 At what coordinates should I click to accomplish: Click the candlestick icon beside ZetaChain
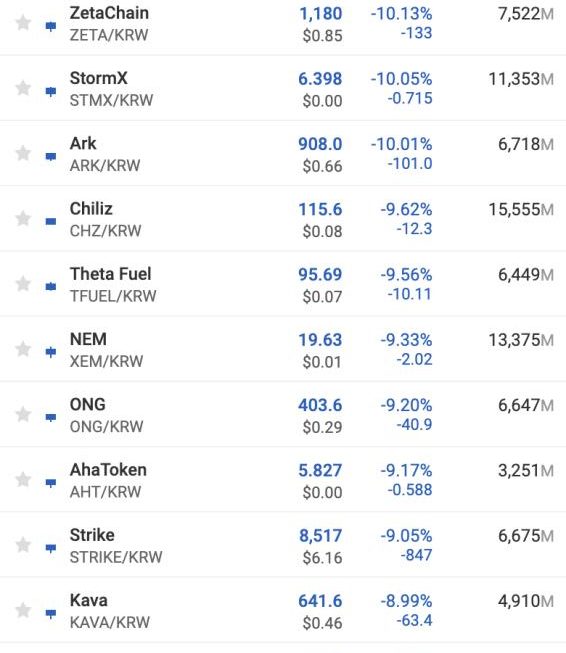pyautogui.click(x=51, y=27)
